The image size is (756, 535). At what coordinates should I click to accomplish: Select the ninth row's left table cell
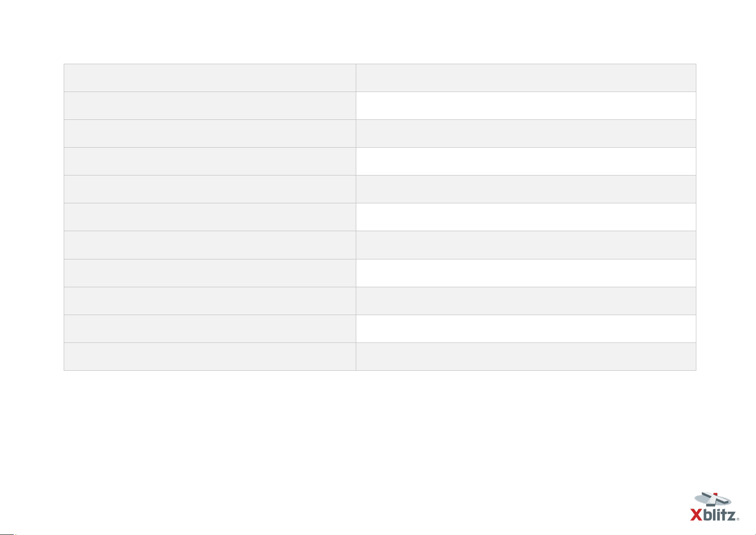pos(210,301)
